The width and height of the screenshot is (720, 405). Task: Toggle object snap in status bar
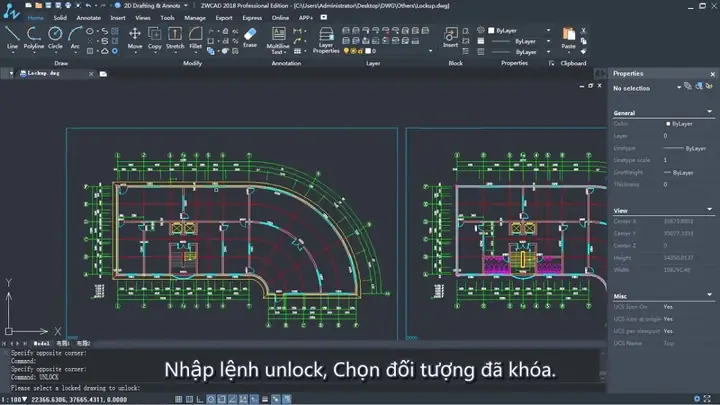pyautogui.click(x=222, y=399)
